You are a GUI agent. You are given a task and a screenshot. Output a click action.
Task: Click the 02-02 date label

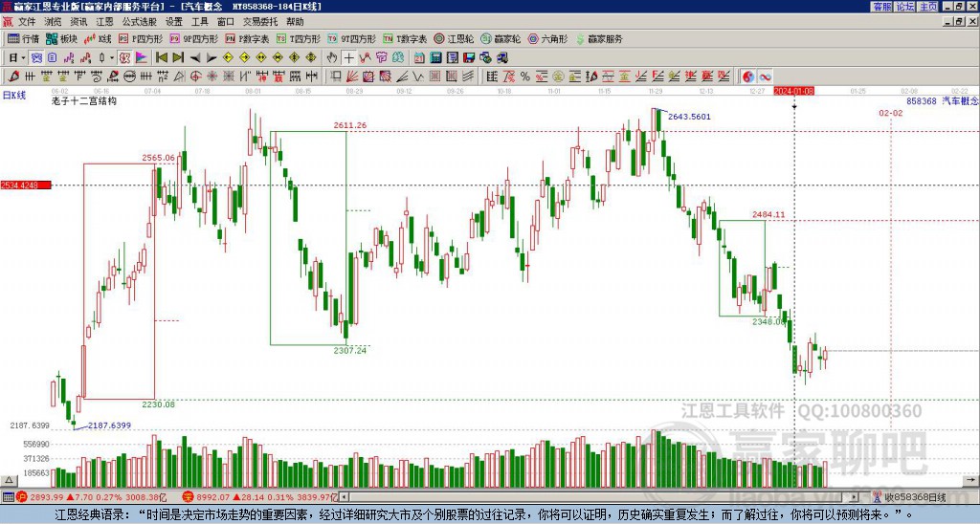click(891, 113)
